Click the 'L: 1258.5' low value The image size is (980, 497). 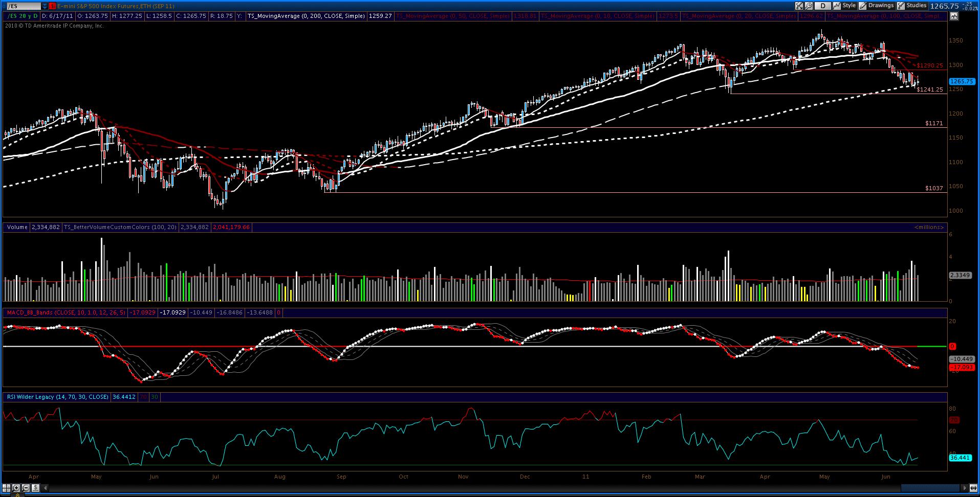159,16
